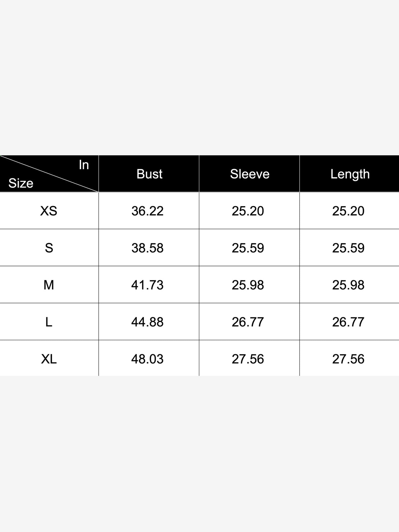Click the XL sleeve value 27.56
Screen dimensions: 399x532
[x=248, y=359]
